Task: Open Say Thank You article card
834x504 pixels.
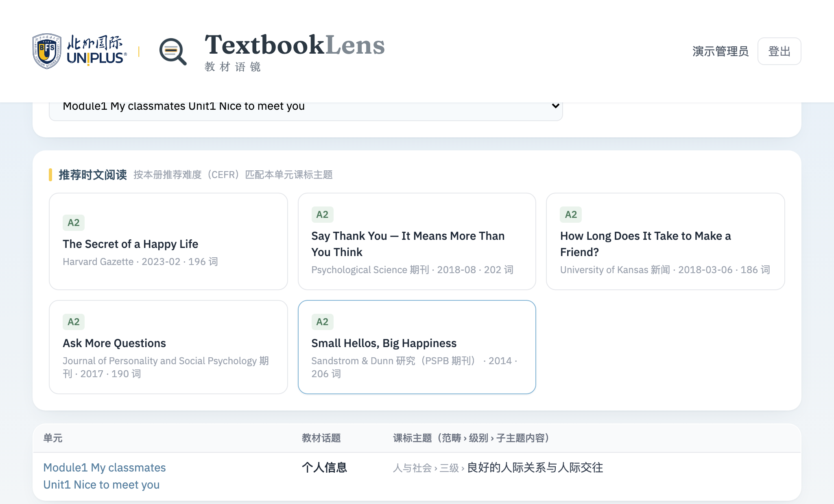Action: [x=417, y=241]
